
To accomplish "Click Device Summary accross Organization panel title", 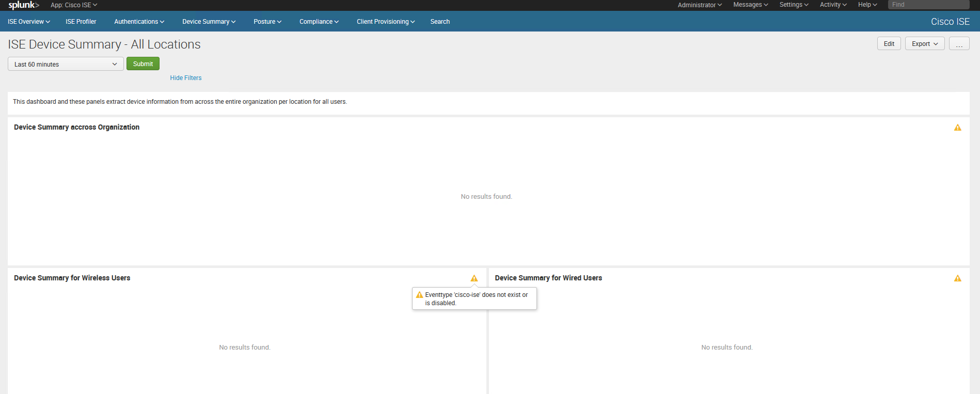I will (x=76, y=127).
